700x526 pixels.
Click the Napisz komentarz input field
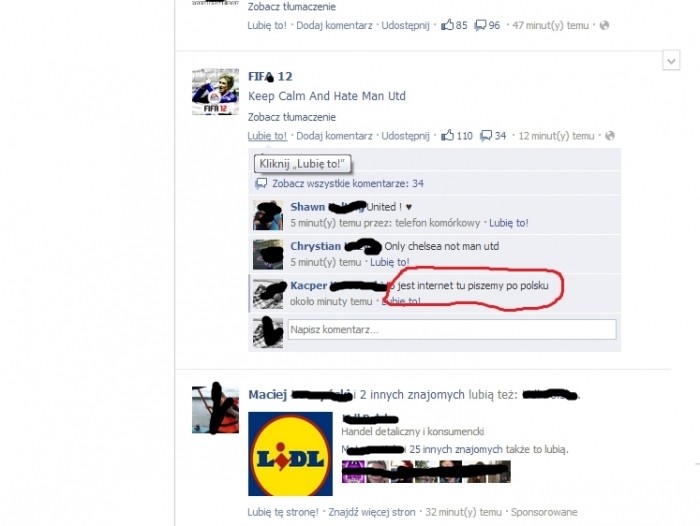452,330
